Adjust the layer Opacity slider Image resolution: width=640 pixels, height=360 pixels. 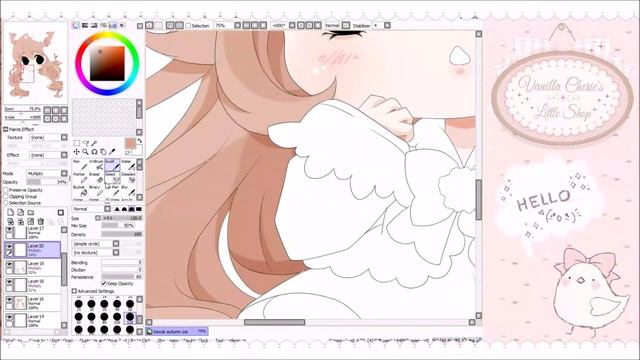pos(47,182)
